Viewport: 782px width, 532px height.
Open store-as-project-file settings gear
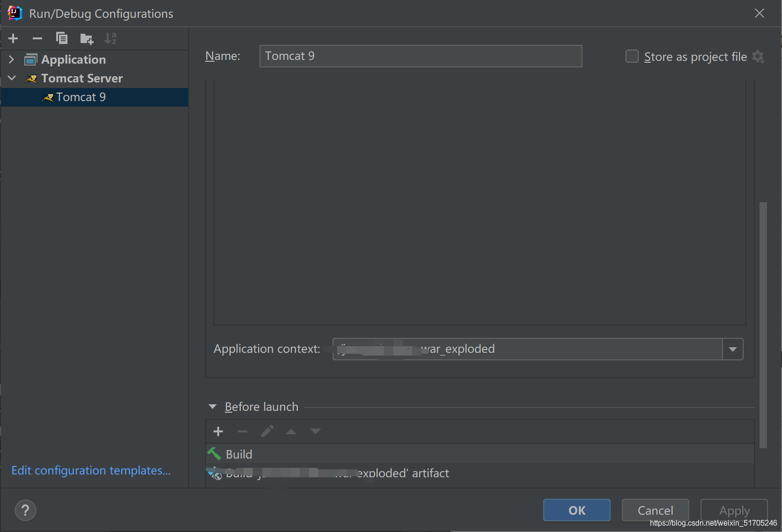(759, 57)
